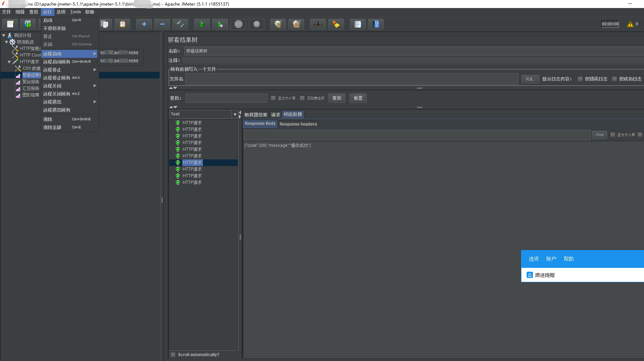The image size is (644, 361).
Task: Click the Paste clipboard toolbar icon
Action: (123, 24)
